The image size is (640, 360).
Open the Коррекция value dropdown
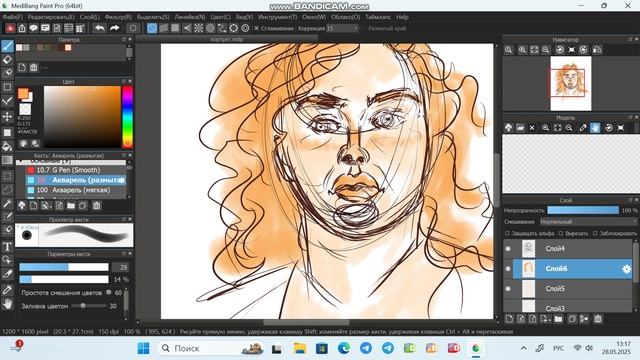click(342, 28)
